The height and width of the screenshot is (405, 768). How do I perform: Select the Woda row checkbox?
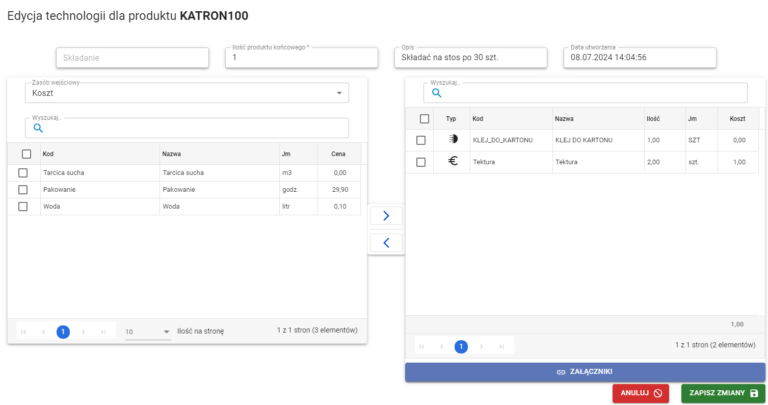(24, 206)
